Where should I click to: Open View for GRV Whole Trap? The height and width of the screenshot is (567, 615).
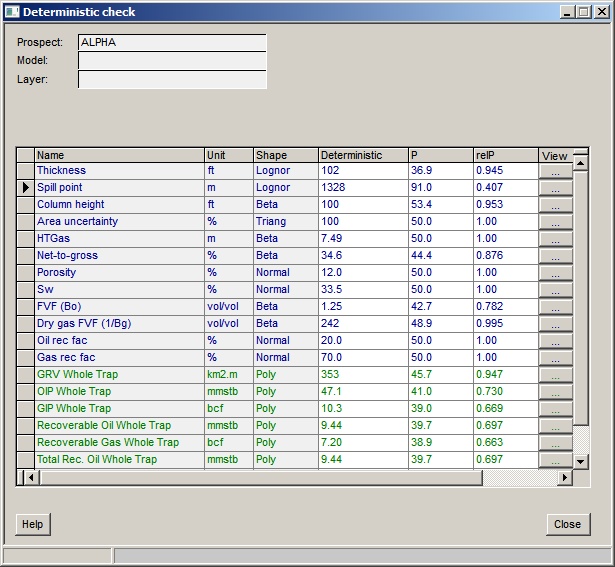tap(555, 375)
